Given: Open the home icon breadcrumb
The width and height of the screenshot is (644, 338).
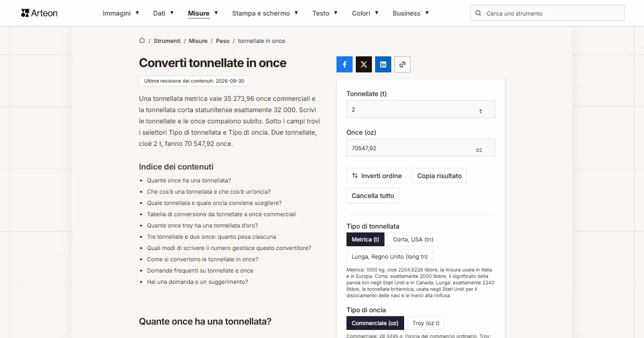Looking at the screenshot, I should (x=142, y=41).
